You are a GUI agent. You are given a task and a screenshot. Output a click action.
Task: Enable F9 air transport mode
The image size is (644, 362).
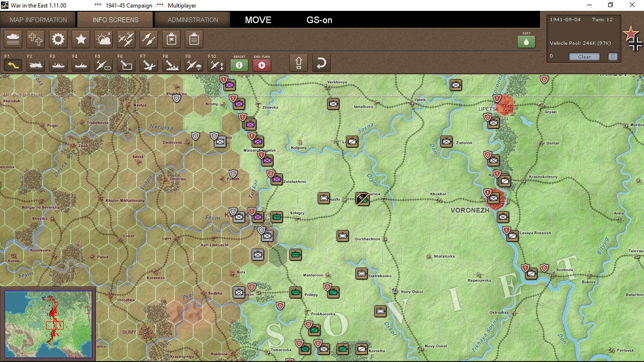(x=194, y=65)
